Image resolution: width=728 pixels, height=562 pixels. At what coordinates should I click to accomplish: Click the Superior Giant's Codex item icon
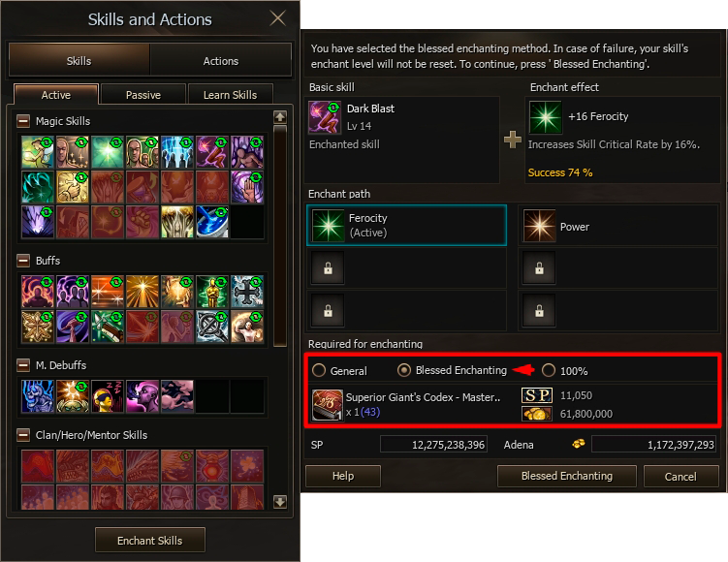[x=327, y=404]
